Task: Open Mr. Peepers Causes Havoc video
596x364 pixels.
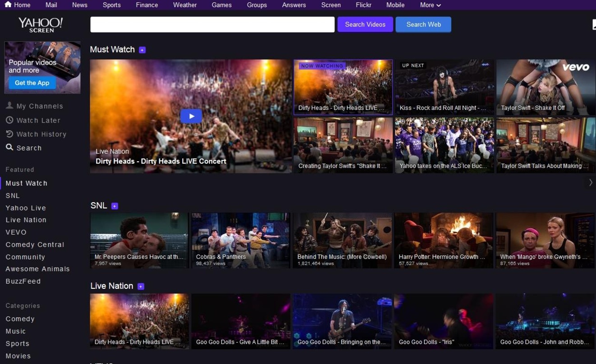Action: pyautogui.click(x=139, y=241)
